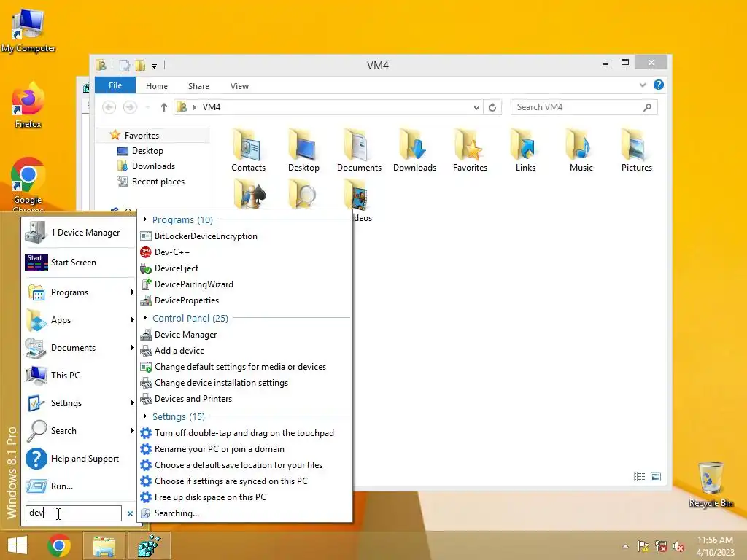Click the Search VM4 field
Screen dimensions: 747x560
[584, 107]
